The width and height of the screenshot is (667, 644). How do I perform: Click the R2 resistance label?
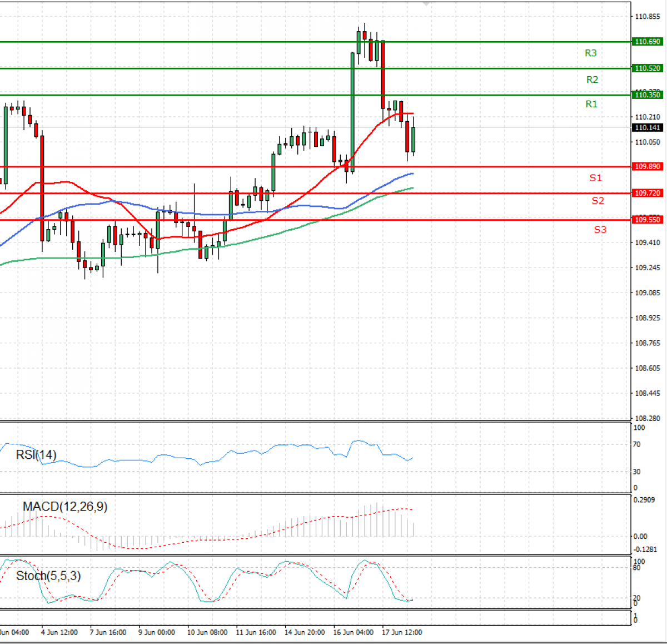592,80
